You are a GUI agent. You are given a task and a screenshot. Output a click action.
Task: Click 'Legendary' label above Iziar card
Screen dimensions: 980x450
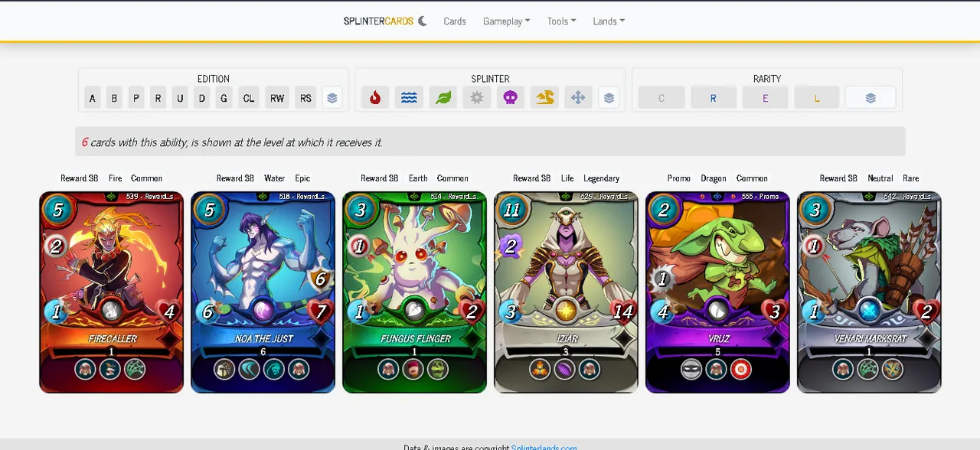601,178
